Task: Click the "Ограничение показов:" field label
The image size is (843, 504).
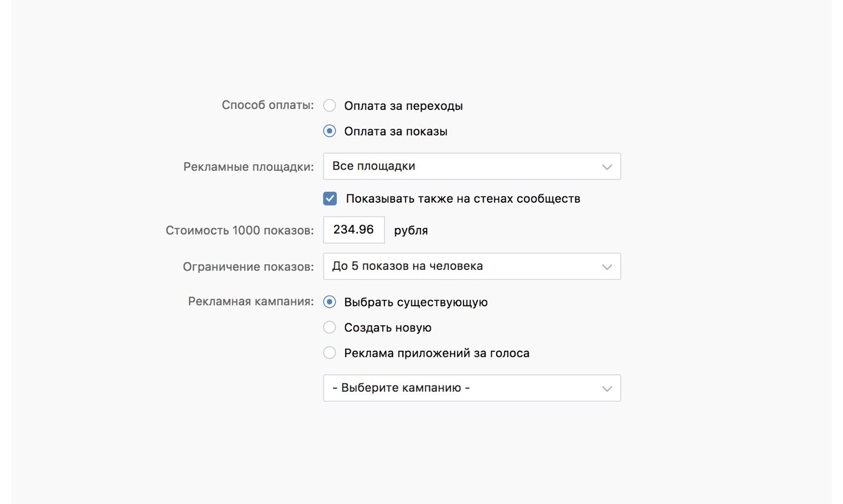Action: 248,267
